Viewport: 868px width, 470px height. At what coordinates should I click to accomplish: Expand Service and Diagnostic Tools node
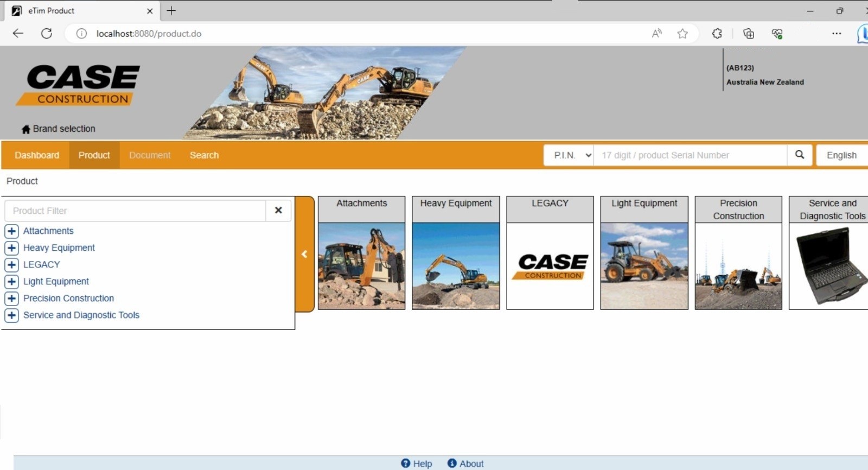tap(11, 315)
